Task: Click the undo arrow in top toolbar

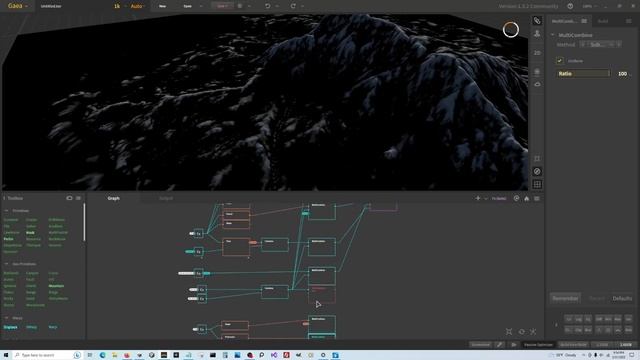Action: [x=268, y=6]
